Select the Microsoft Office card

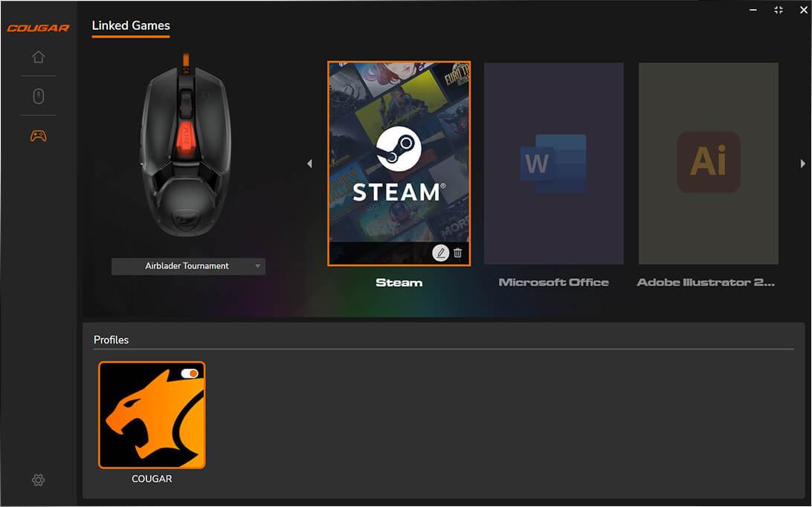(553, 164)
